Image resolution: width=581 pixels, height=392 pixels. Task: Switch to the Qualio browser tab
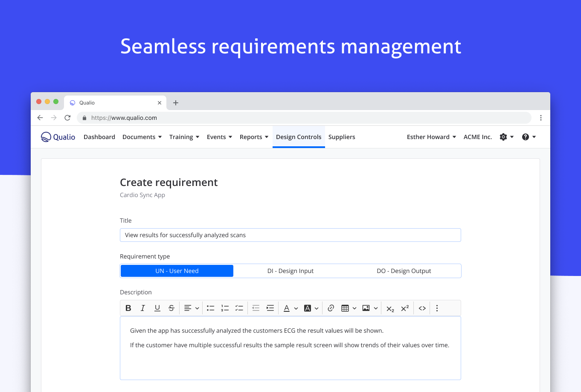coord(115,103)
